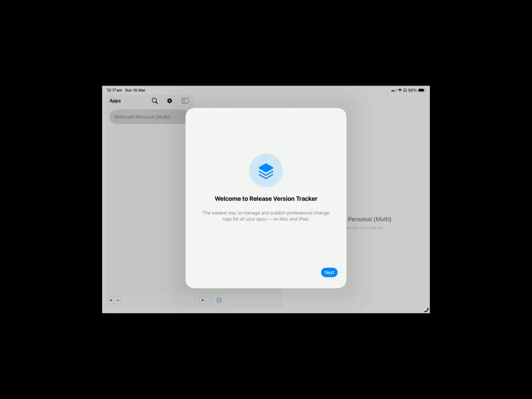Tap the date Sun 15 Mar in the status bar
This screenshot has height=399, width=532.
(x=135, y=90)
